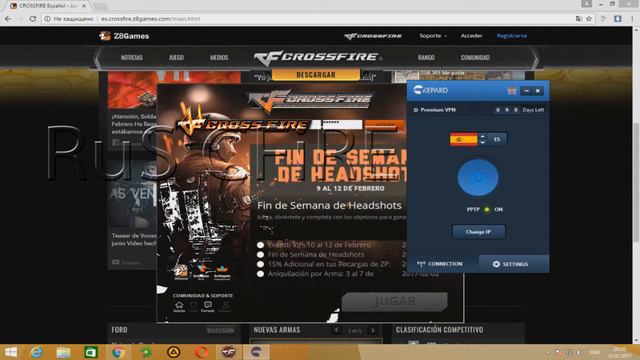Open the RANGO menu

tap(426, 58)
